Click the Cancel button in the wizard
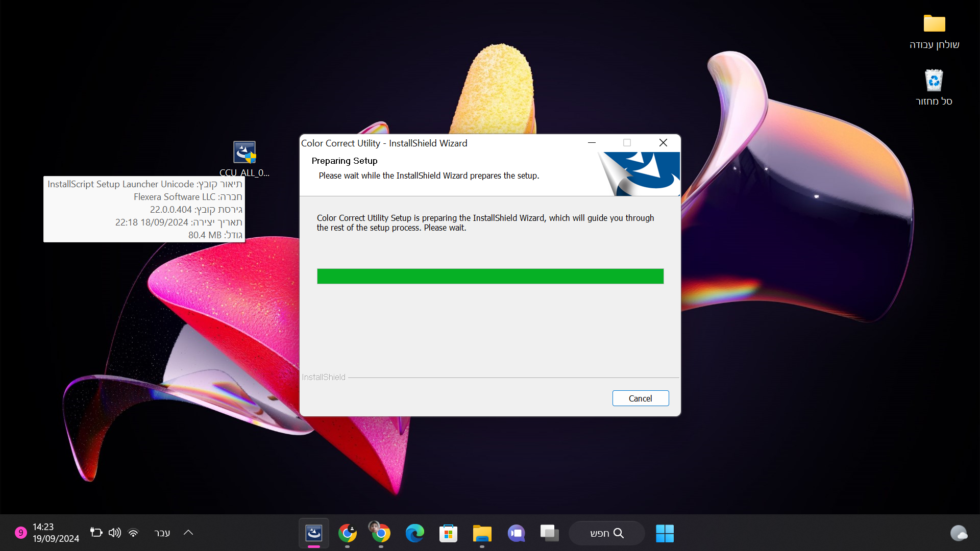Viewport: 980px width, 551px height. (640, 398)
